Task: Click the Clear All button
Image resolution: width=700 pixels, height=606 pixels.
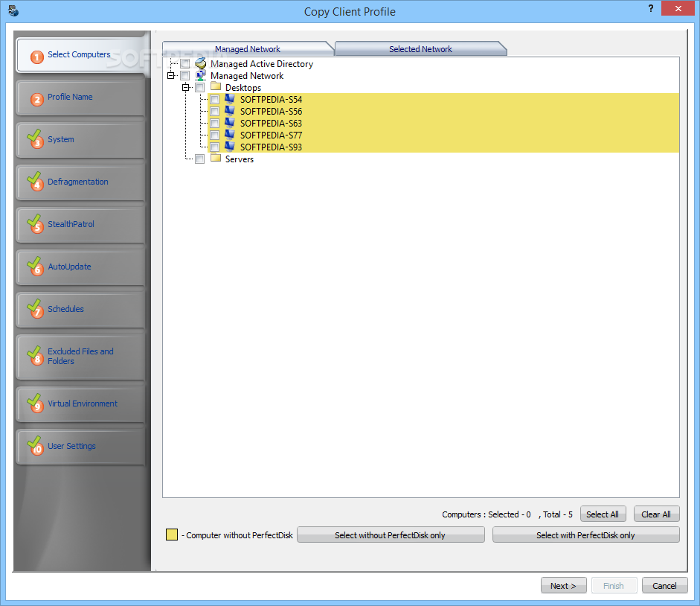Action: (656, 514)
